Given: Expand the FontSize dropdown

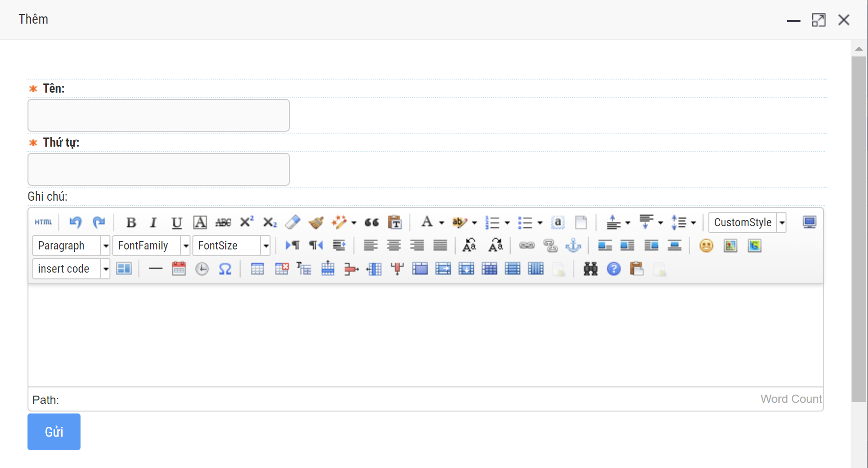Looking at the screenshot, I should point(266,246).
